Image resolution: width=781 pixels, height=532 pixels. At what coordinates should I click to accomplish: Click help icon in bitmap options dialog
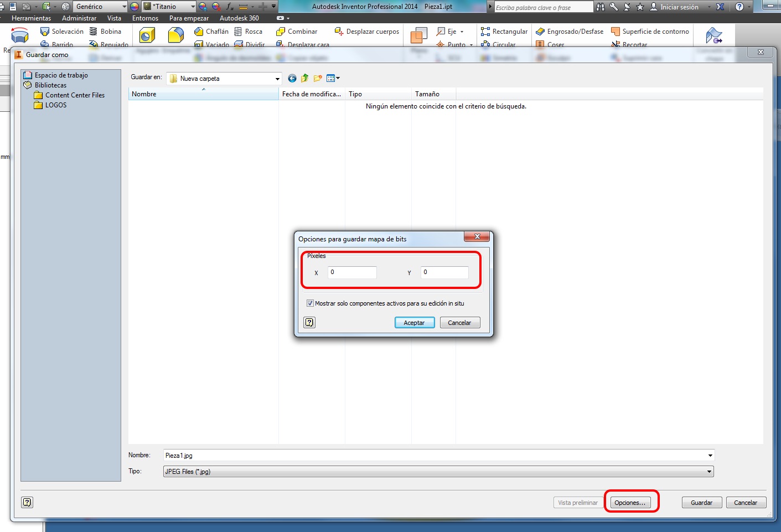tap(309, 323)
